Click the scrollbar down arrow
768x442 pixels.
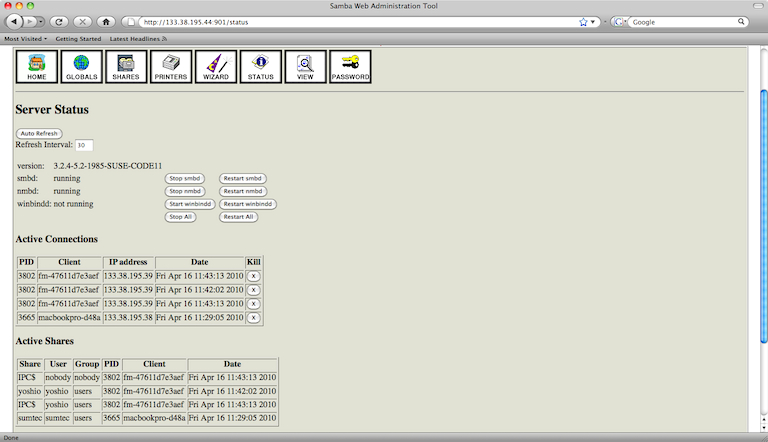764,428
